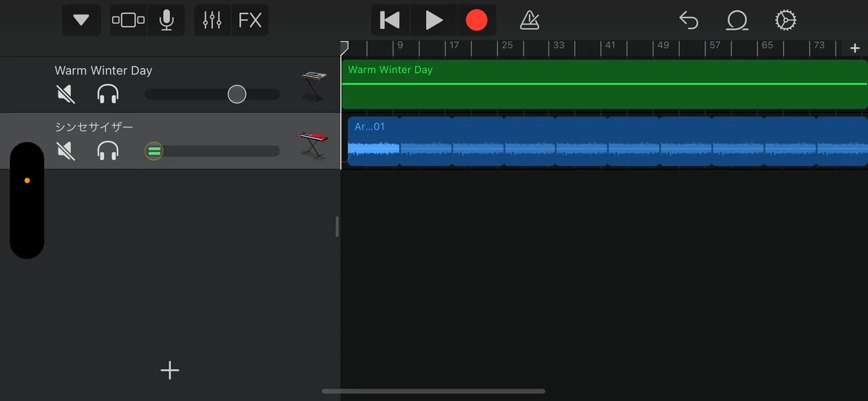868x401 pixels.
Task: Open the loop browser
Action: click(736, 20)
